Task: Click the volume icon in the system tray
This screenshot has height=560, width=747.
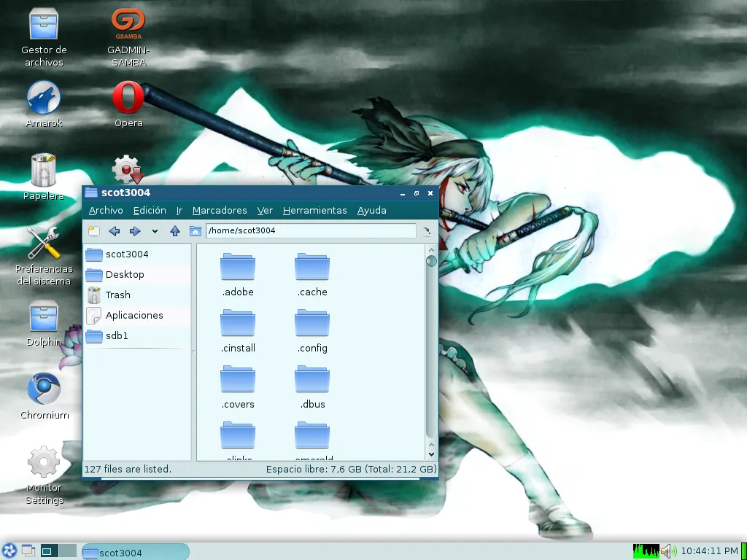Action: click(x=666, y=551)
